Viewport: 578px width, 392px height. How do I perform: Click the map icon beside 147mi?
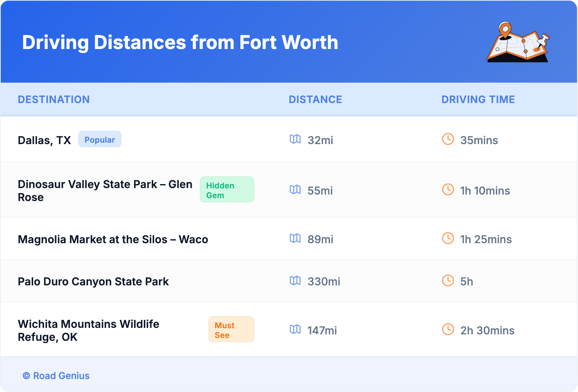pos(295,329)
